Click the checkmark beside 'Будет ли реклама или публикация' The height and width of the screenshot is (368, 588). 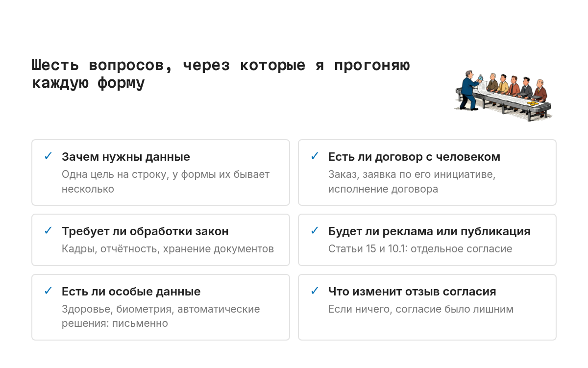pos(315,231)
